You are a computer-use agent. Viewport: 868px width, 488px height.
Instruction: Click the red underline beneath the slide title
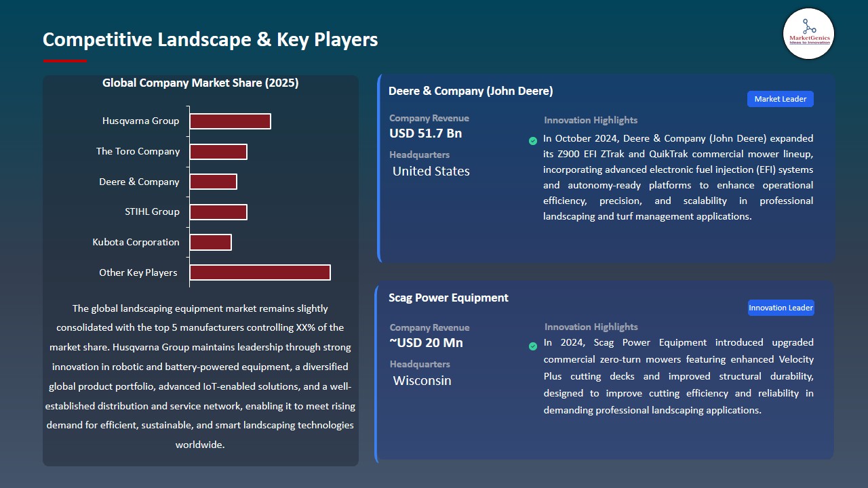pyautogui.click(x=64, y=60)
